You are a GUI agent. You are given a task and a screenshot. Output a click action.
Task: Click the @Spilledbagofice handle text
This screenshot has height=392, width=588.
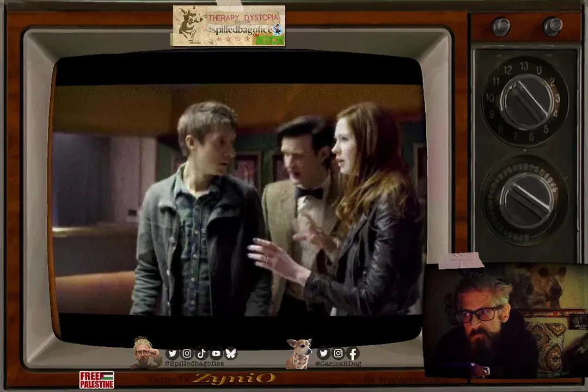click(x=194, y=364)
